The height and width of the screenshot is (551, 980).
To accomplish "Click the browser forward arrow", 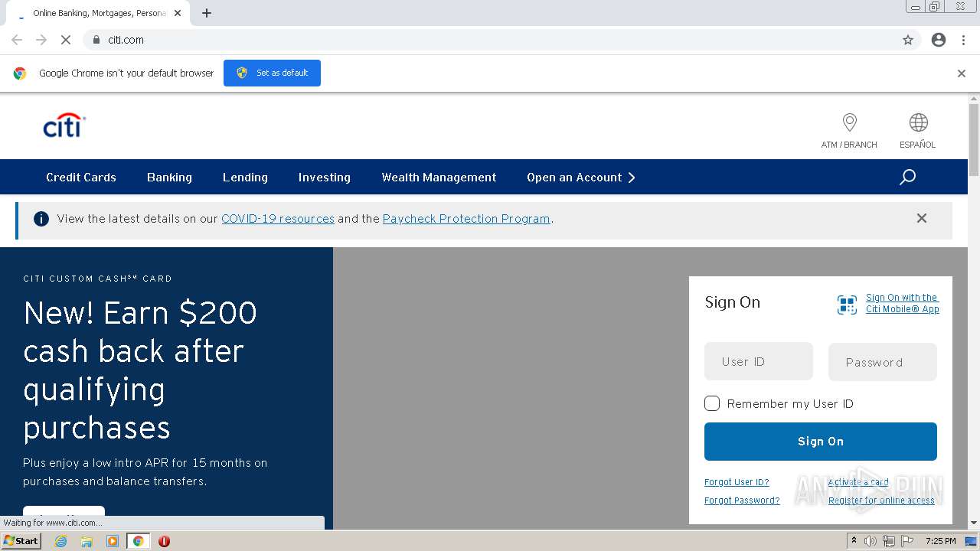I will pos(41,40).
